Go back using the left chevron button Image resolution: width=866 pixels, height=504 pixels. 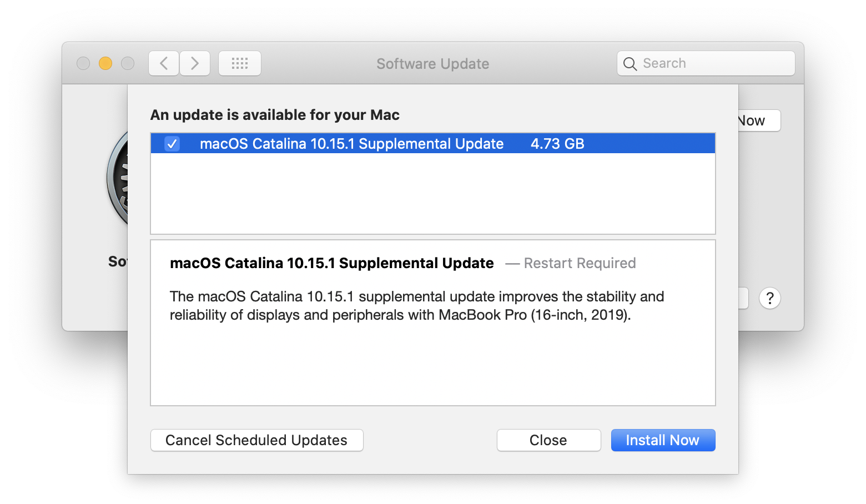164,63
